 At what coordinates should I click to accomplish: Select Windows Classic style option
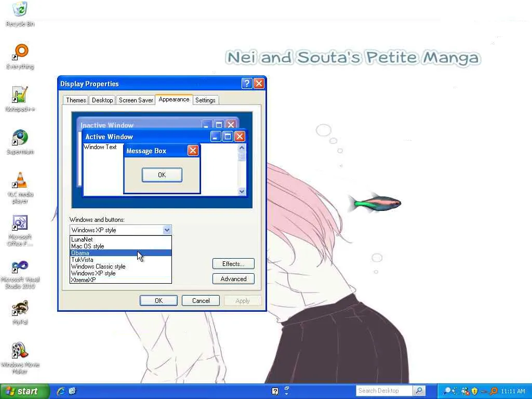point(121,267)
